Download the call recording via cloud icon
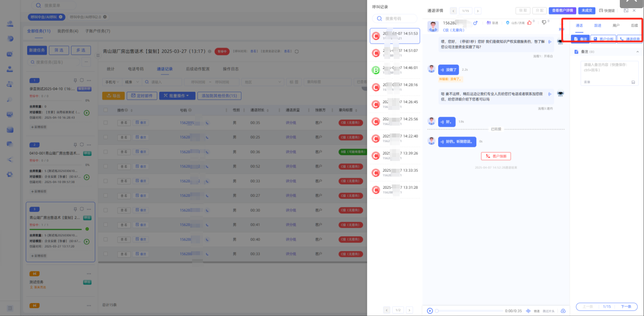 [563, 311]
